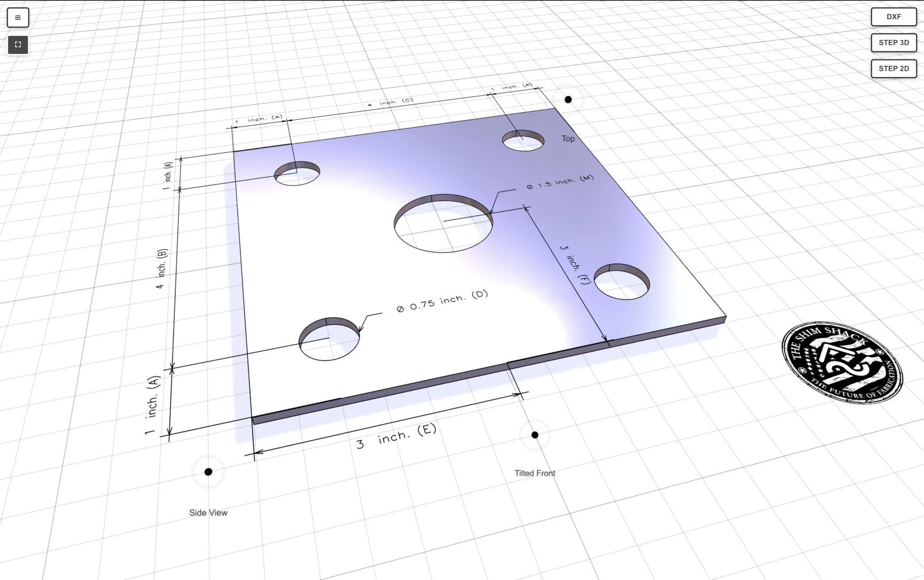Click the central 1.5 inch hole
Viewport: 924px width, 580px height.
pos(443,223)
